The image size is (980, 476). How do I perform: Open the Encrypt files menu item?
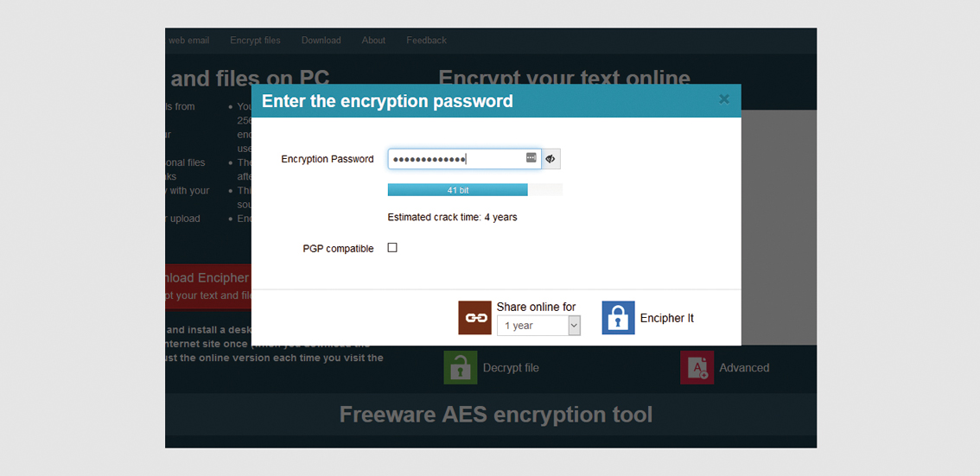coord(255,40)
